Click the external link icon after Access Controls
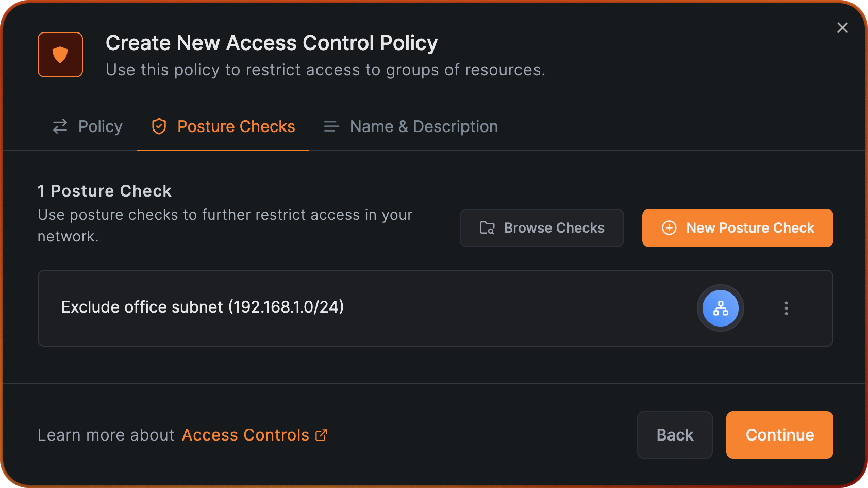The height and width of the screenshot is (488, 868). (x=321, y=435)
